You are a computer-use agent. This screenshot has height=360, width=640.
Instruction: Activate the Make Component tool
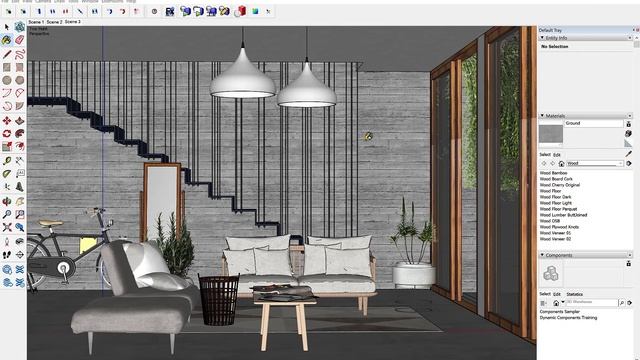(20, 27)
